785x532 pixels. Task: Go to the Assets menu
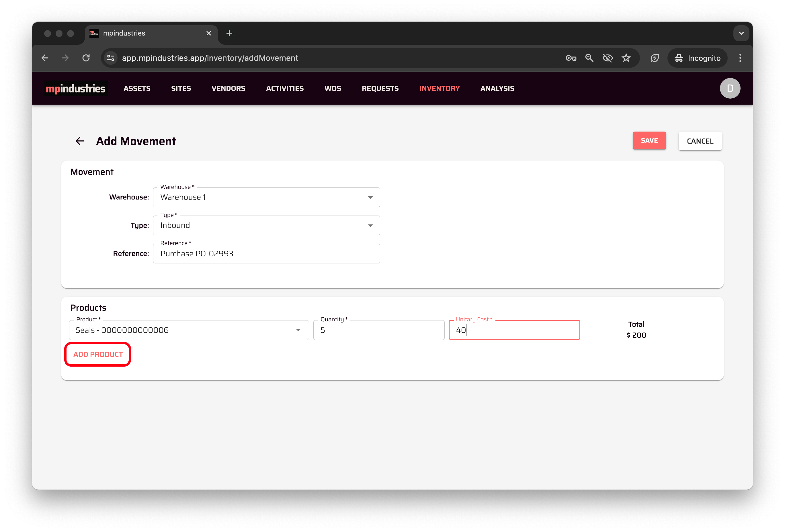[137, 89]
